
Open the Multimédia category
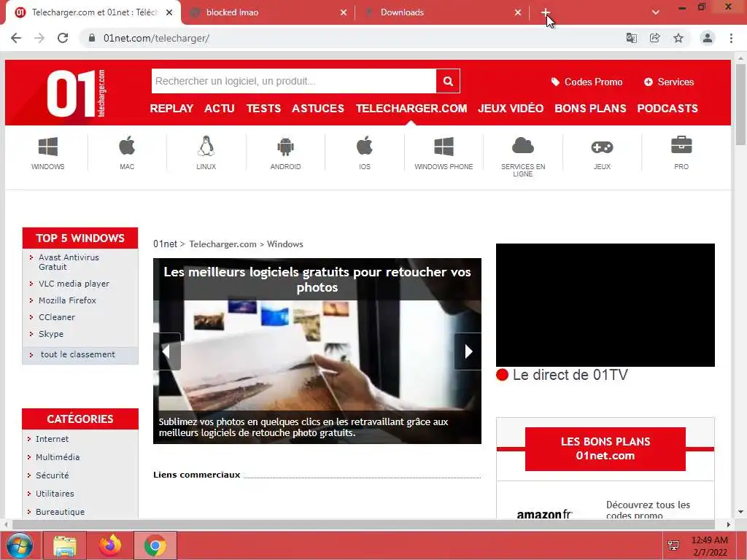[58, 457]
